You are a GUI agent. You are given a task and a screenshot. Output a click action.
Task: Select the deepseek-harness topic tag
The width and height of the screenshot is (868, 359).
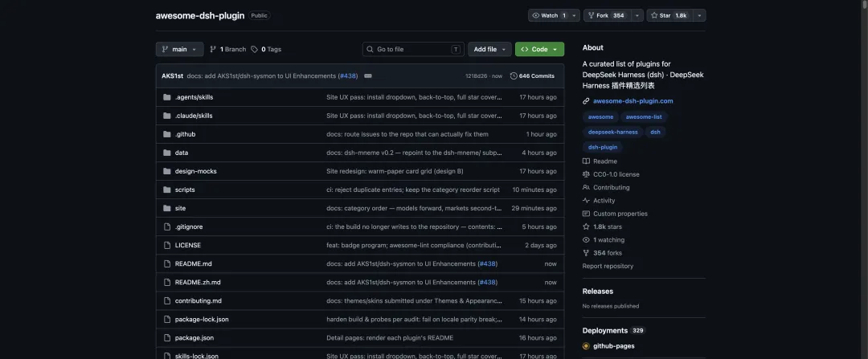[x=612, y=133]
